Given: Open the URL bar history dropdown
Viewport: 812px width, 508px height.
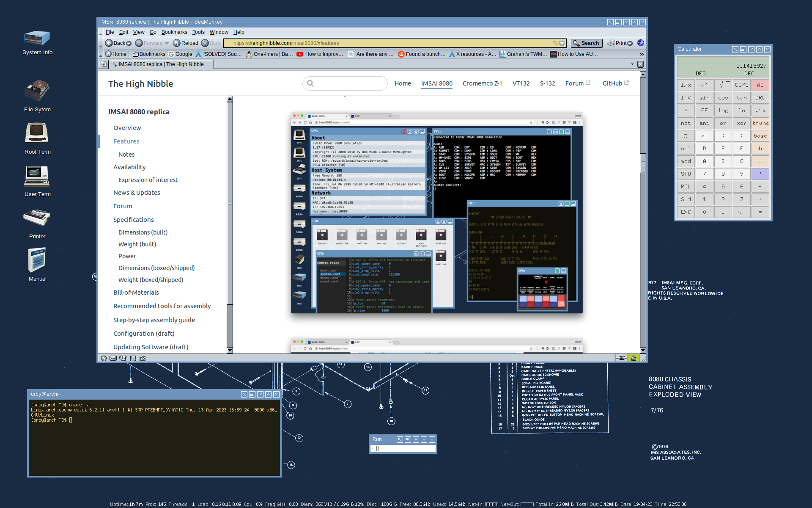Looking at the screenshot, I should [562, 43].
